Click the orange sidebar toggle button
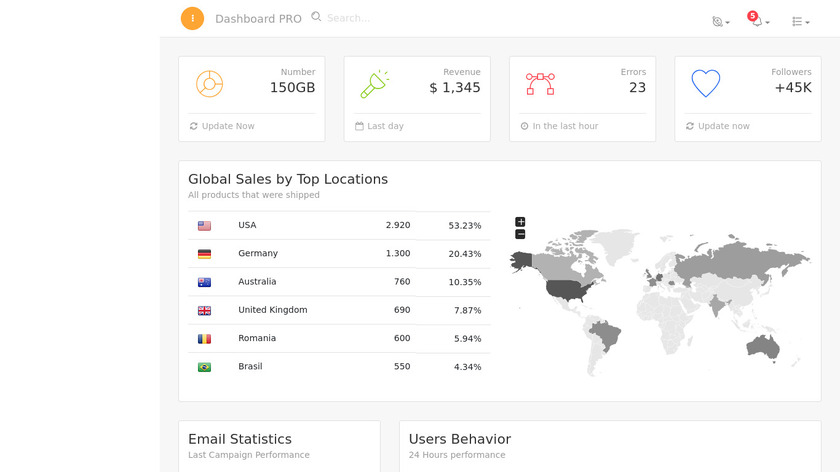Viewport: 840px width, 472px height. pos(192,18)
